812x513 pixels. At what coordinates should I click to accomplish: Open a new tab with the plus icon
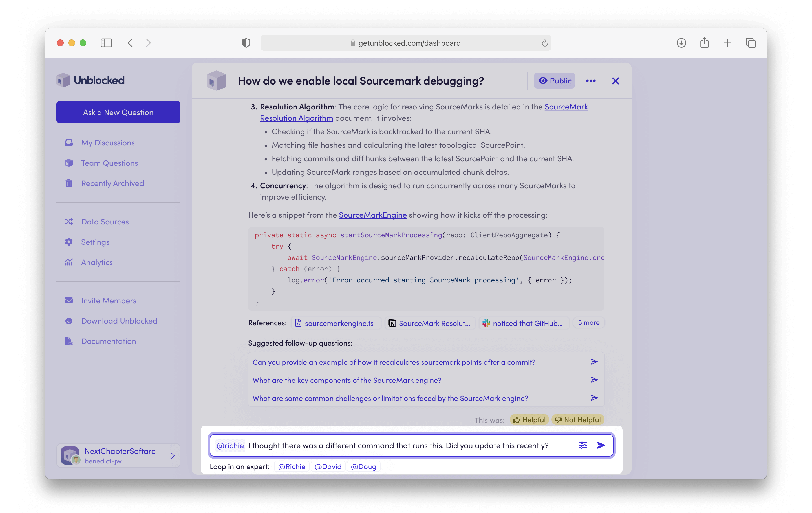coord(727,43)
